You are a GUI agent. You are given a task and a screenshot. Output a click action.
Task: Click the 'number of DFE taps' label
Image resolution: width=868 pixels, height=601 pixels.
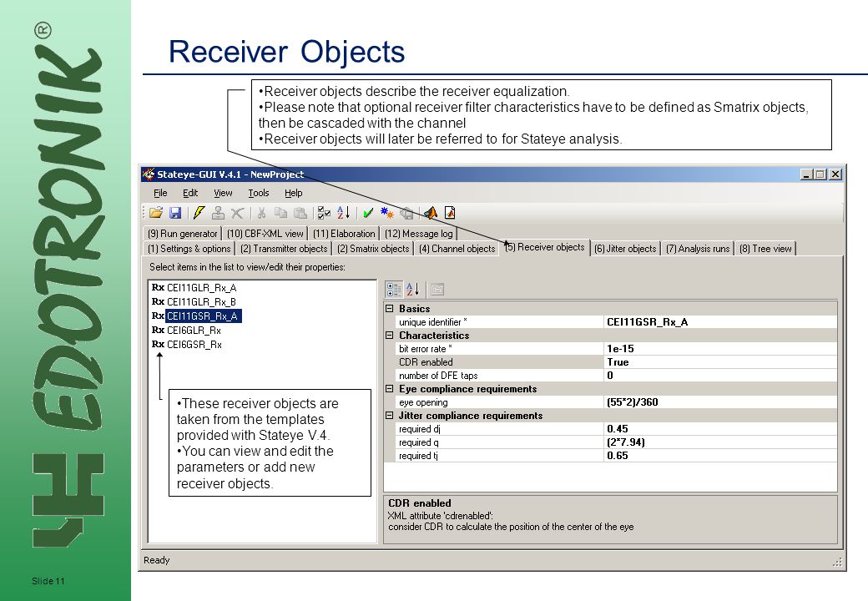point(438,376)
